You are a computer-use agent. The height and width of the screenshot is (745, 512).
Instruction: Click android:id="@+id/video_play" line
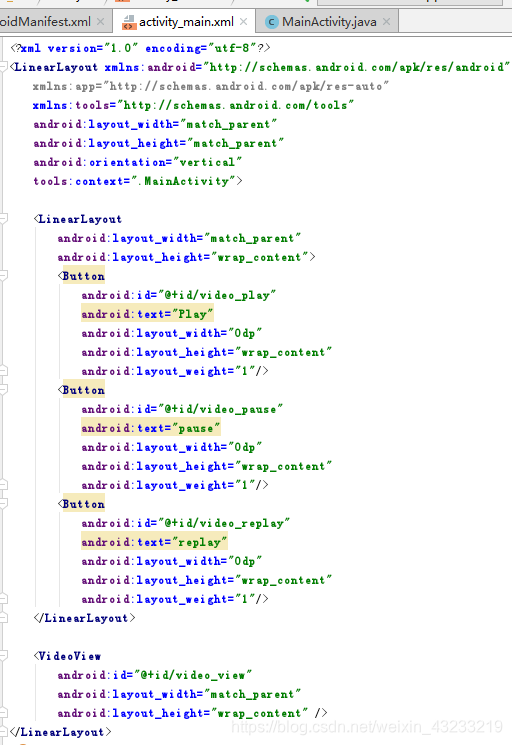179,295
